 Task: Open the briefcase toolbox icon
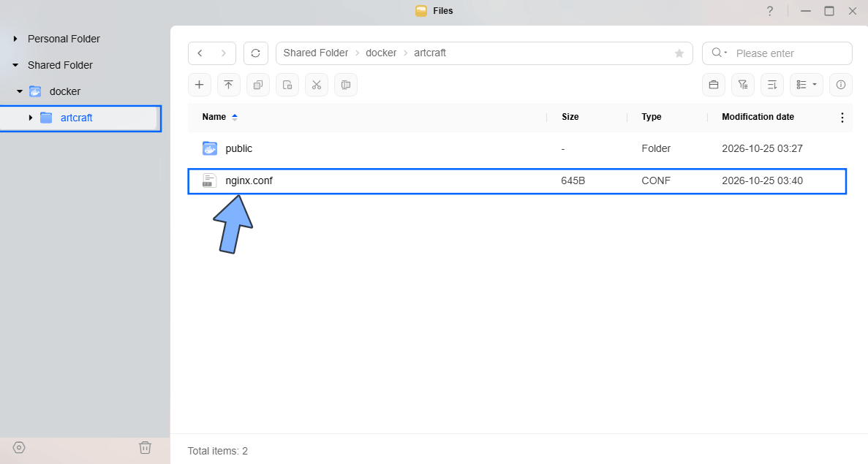(x=714, y=85)
